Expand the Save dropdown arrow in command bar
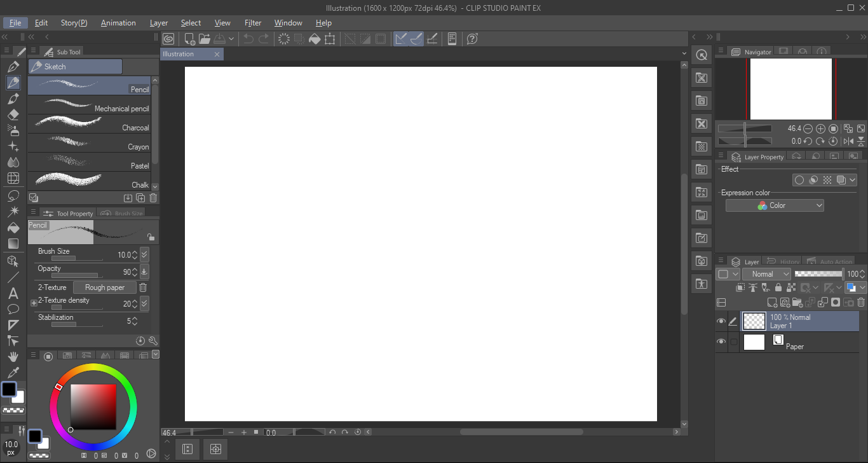This screenshot has height=463, width=868. [x=231, y=39]
